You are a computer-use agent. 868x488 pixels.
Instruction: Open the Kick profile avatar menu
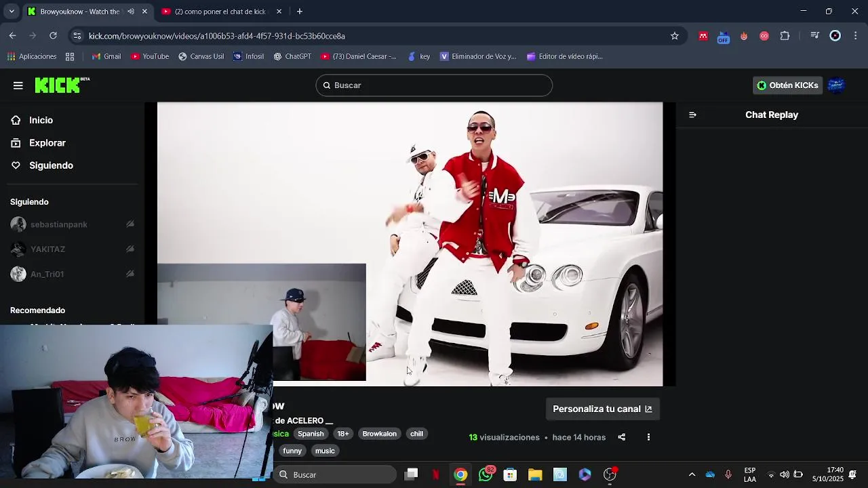click(836, 85)
